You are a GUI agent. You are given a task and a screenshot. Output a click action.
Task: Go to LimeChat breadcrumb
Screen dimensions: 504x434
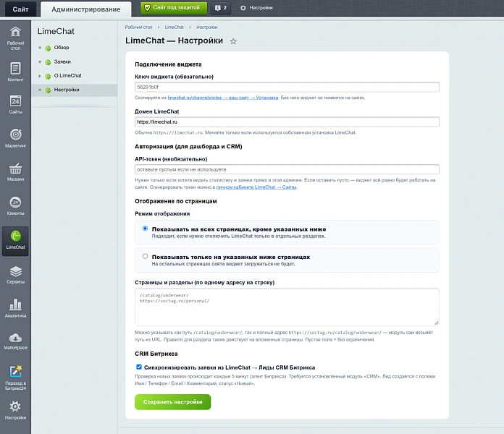175,27
